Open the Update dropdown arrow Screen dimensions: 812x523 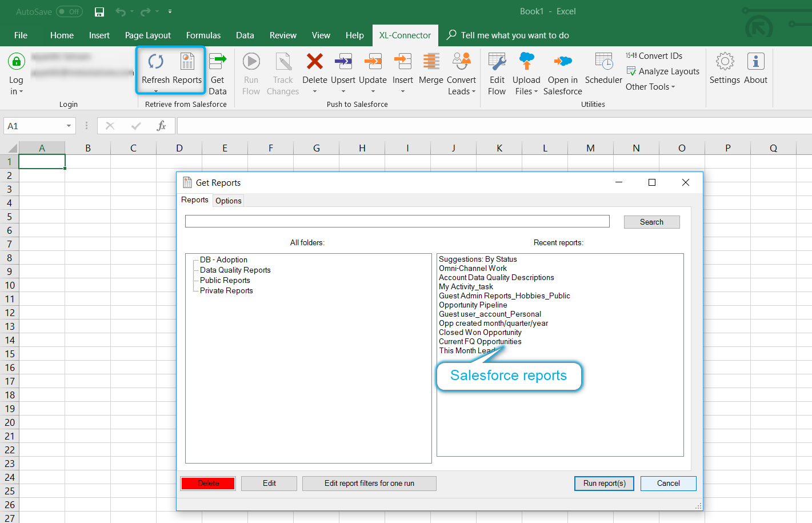(x=373, y=91)
